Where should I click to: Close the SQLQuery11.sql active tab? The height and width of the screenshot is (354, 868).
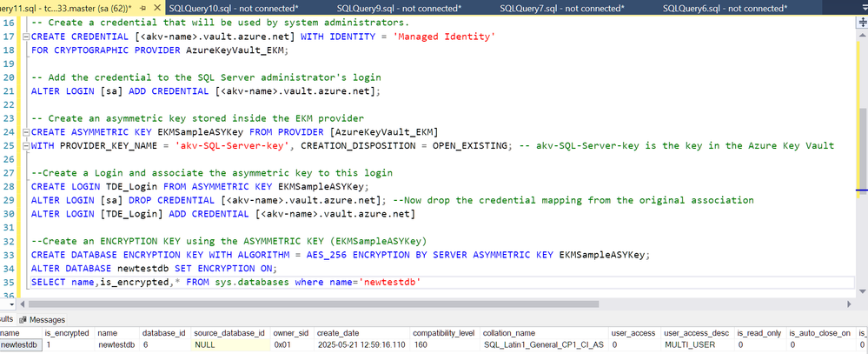[x=156, y=9]
